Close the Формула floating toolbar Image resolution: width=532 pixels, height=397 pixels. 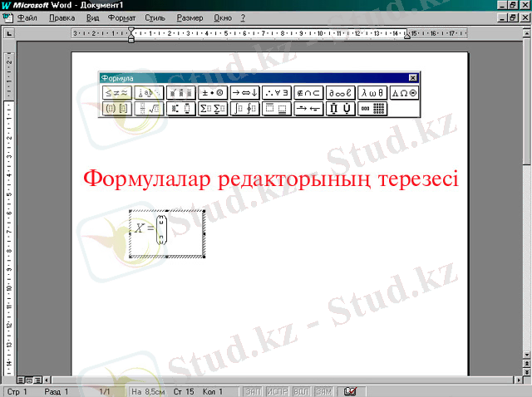412,77
